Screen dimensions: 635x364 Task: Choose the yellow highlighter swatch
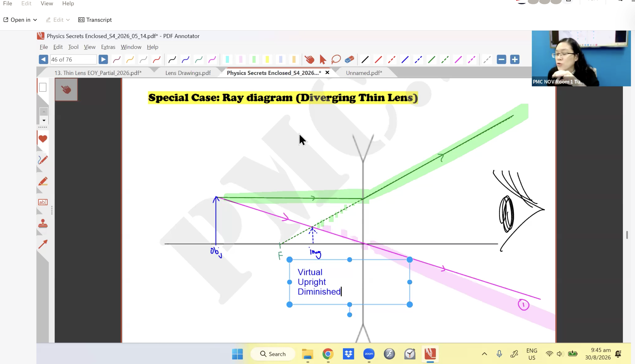(x=267, y=59)
